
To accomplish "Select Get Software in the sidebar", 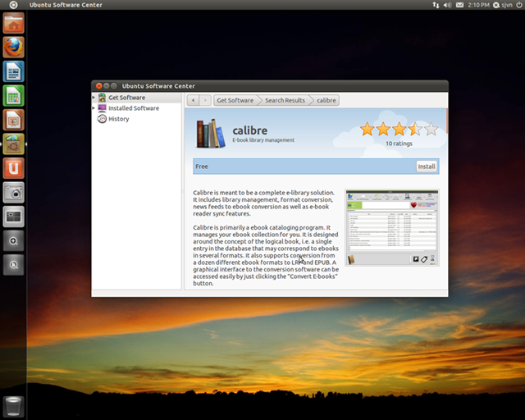I will pos(137,98).
